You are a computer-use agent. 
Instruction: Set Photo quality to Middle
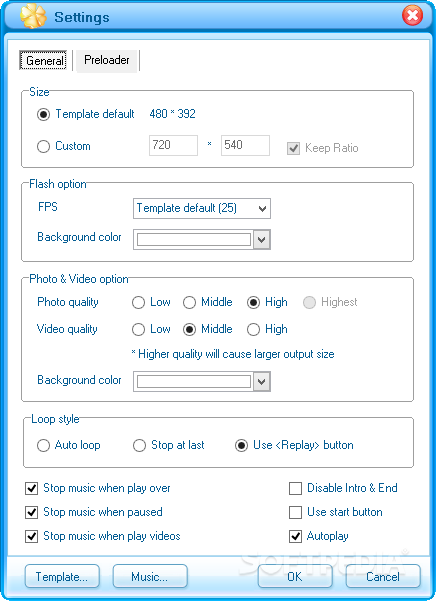(x=189, y=302)
